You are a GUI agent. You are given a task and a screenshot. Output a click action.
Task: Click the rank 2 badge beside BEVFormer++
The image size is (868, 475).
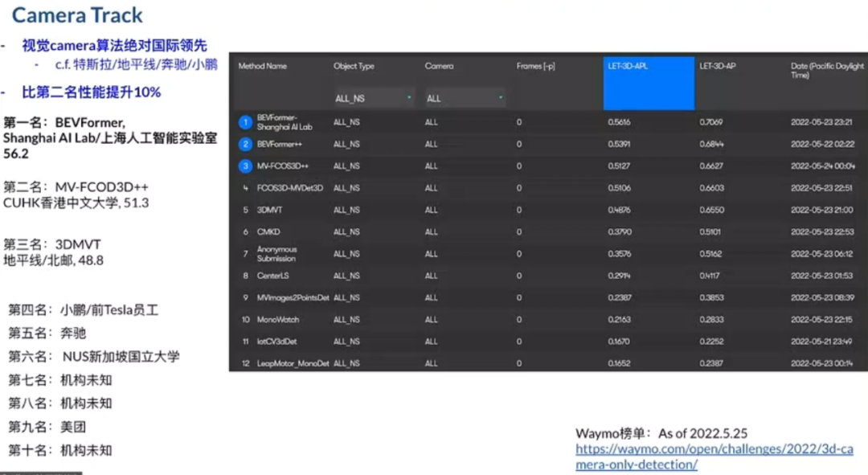tap(245, 145)
